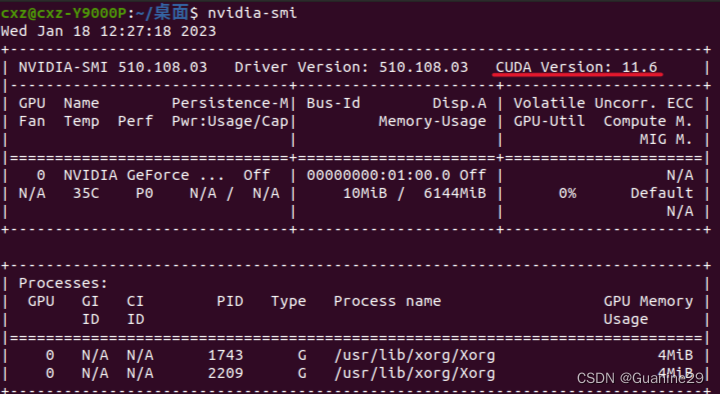Click /usr/lib/xorg/Xorg in PID 1743 row
720x394 pixels.
pos(415,355)
